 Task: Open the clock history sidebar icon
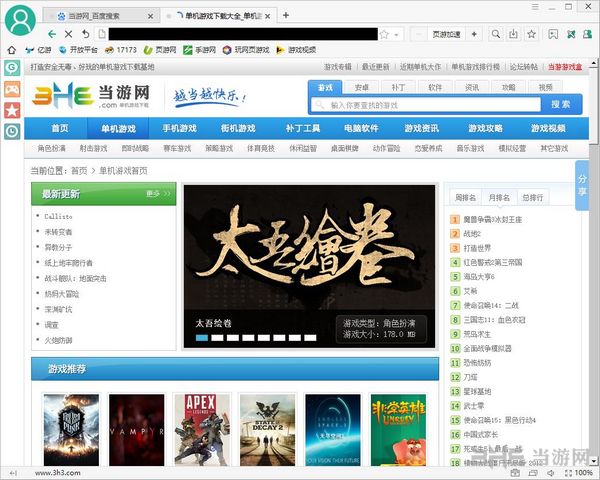(12, 131)
